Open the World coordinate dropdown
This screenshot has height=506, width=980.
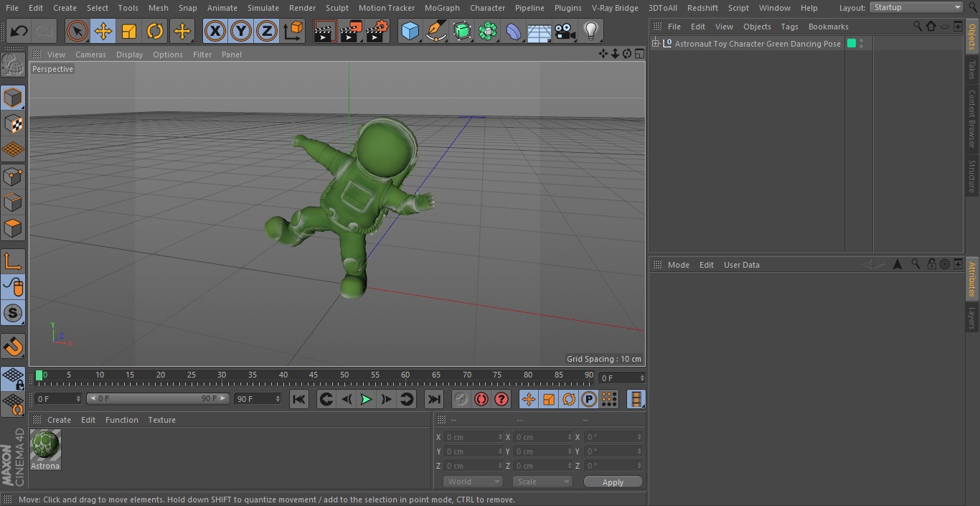[x=473, y=482]
